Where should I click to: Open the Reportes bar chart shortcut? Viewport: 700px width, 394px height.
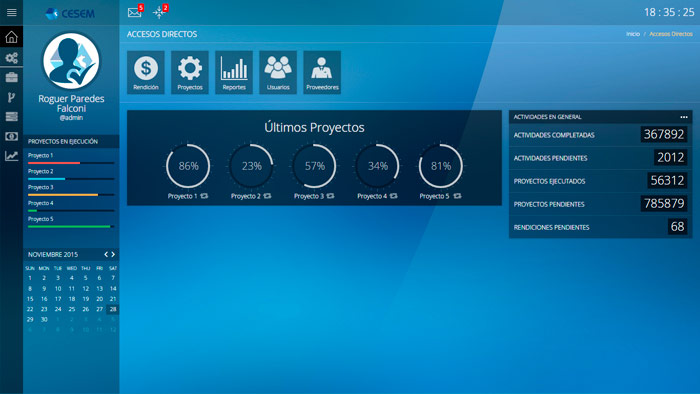pos(234,72)
